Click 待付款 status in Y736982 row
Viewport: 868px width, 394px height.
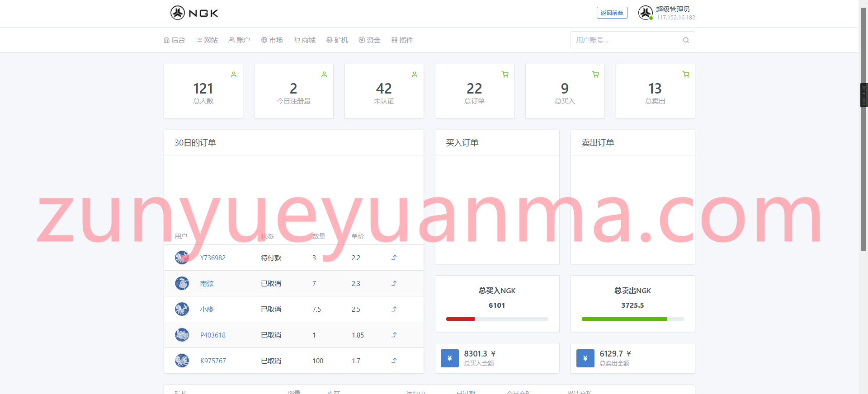click(271, 258)
